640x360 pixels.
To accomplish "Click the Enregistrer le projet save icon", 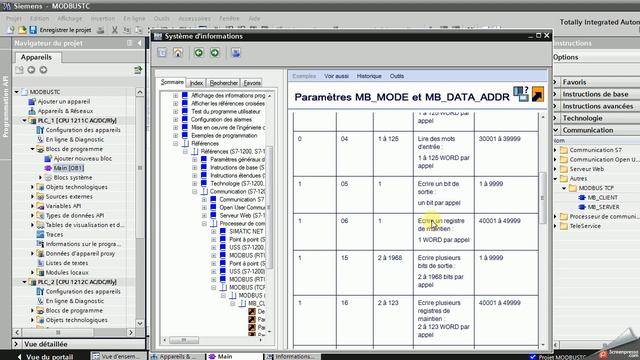I will 33,30.
